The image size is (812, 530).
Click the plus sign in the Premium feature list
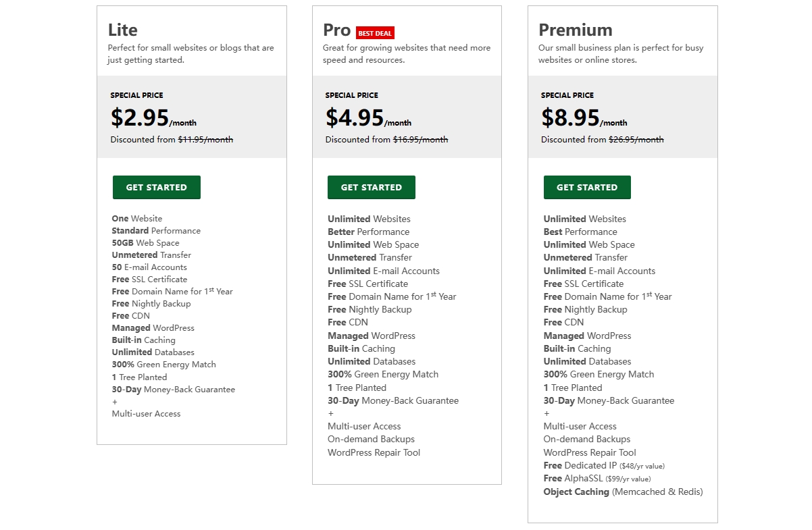point(547,413)
